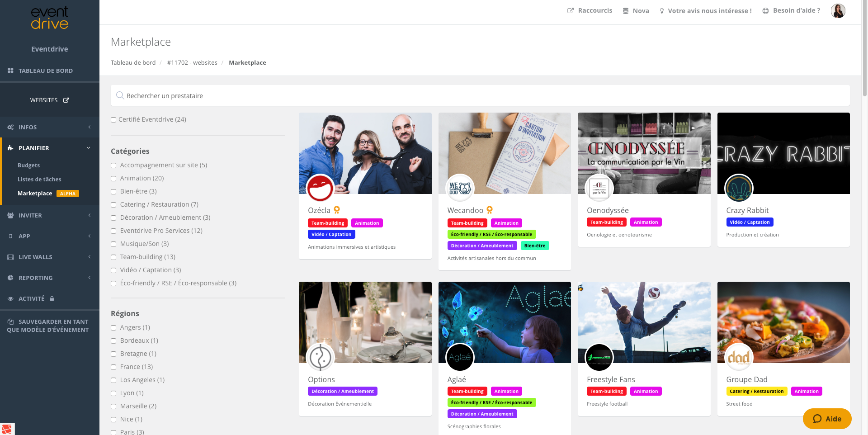Check the Animation (20) category
The image size is (868, 435).
(113, 179)
